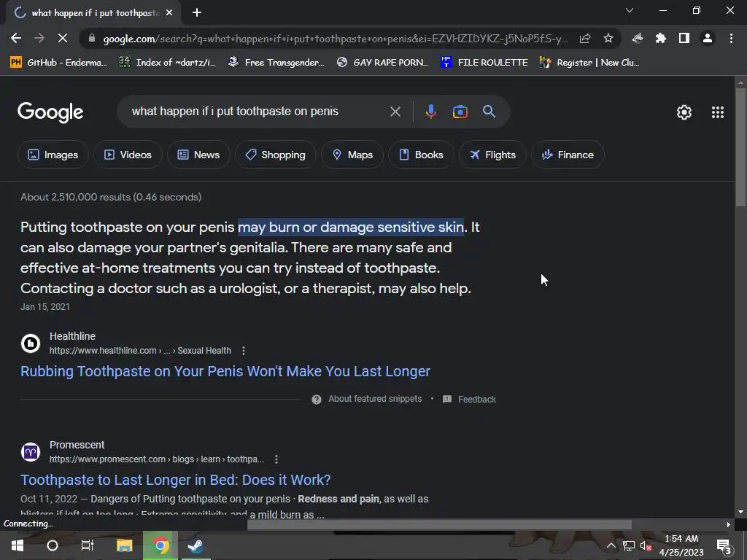
Task: Open About featured snippets link
Action: [x=375, y=399]
